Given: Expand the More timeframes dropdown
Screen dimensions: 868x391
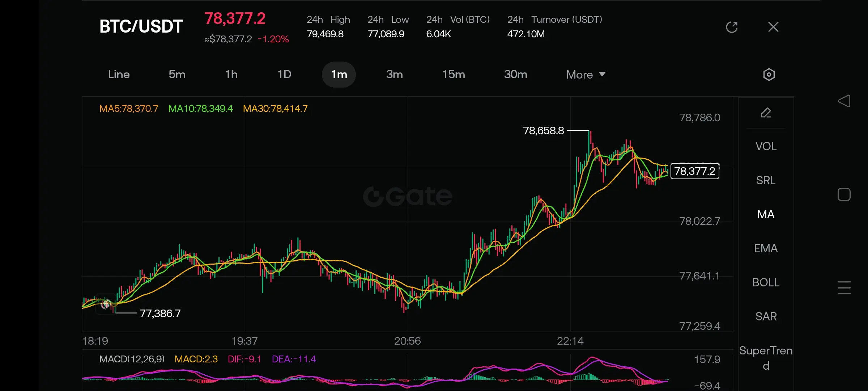Looking at the screenshot, I should (580, 75).
